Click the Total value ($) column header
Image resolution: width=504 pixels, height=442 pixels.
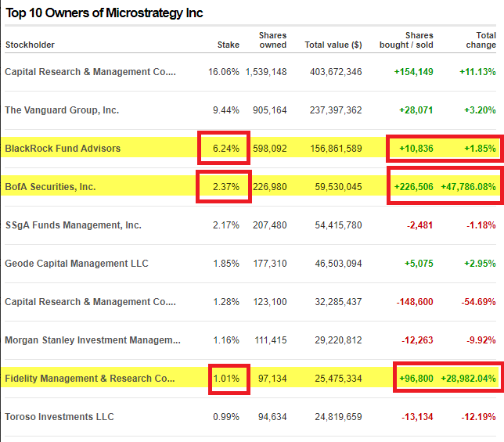pos(333,45)
